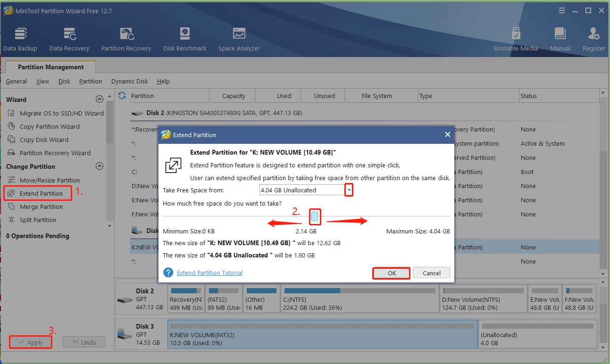Viewport: 610px width, 364px height.
Task: Cancel the Extend Partition dialog
Action: coord(432,273)
